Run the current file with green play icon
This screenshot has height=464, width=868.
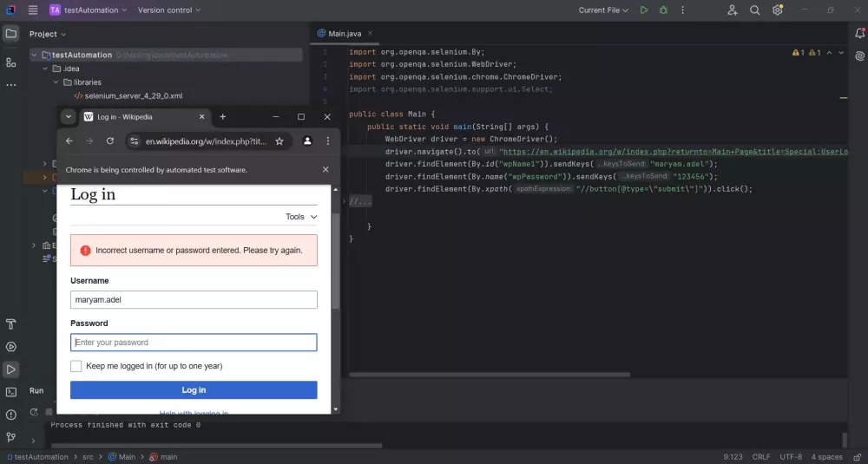point(644,10)
